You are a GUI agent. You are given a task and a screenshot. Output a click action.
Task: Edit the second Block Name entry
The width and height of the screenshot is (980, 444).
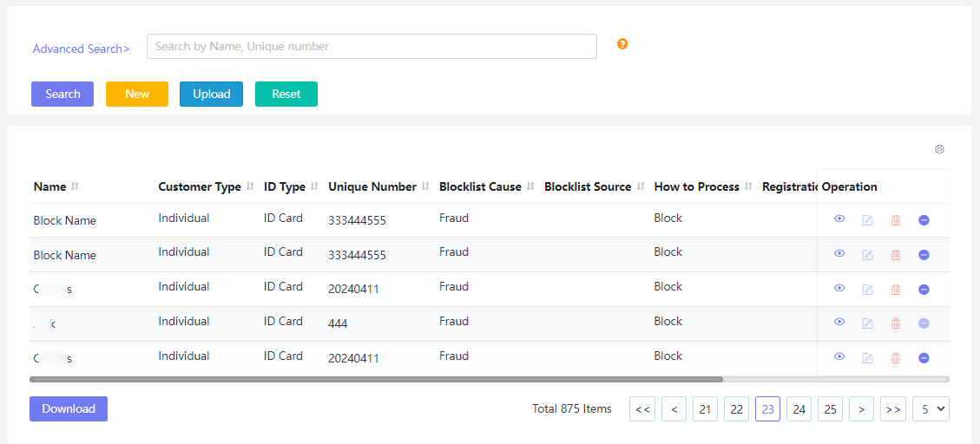tap(867, 254)
